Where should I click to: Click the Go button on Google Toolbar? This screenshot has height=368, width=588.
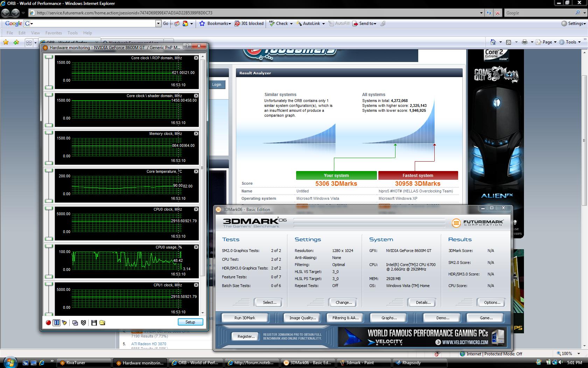(x=166, y=23)
